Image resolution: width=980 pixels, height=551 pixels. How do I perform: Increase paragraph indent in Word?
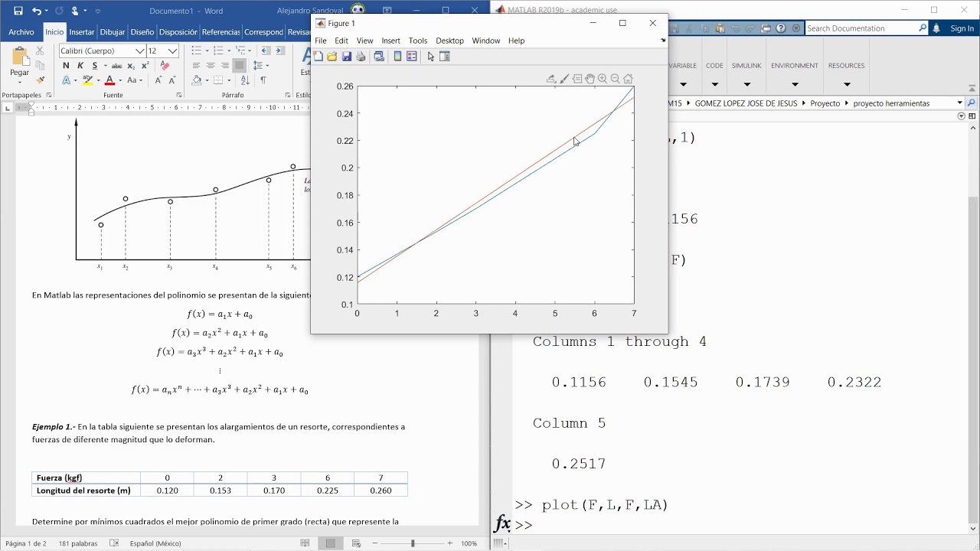click(279, 51)
